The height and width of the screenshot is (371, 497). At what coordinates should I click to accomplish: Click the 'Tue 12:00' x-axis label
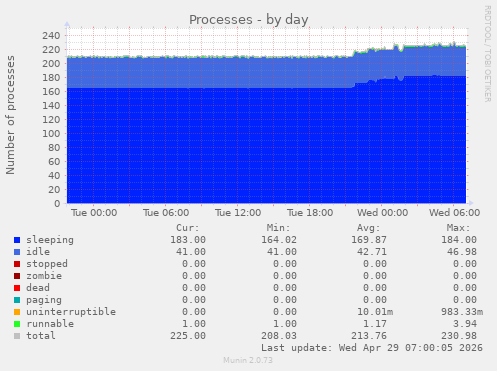coord(238,213)
